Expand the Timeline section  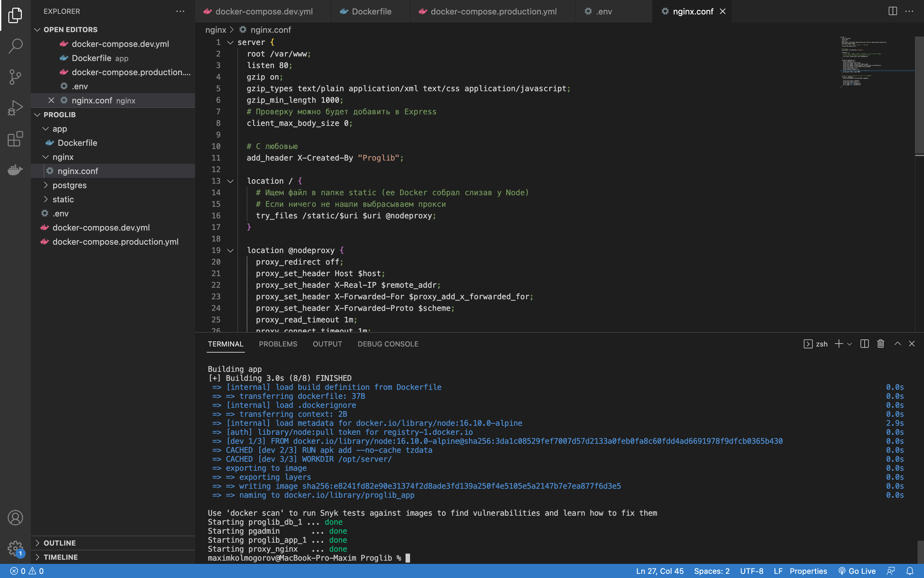click(113, 557)
